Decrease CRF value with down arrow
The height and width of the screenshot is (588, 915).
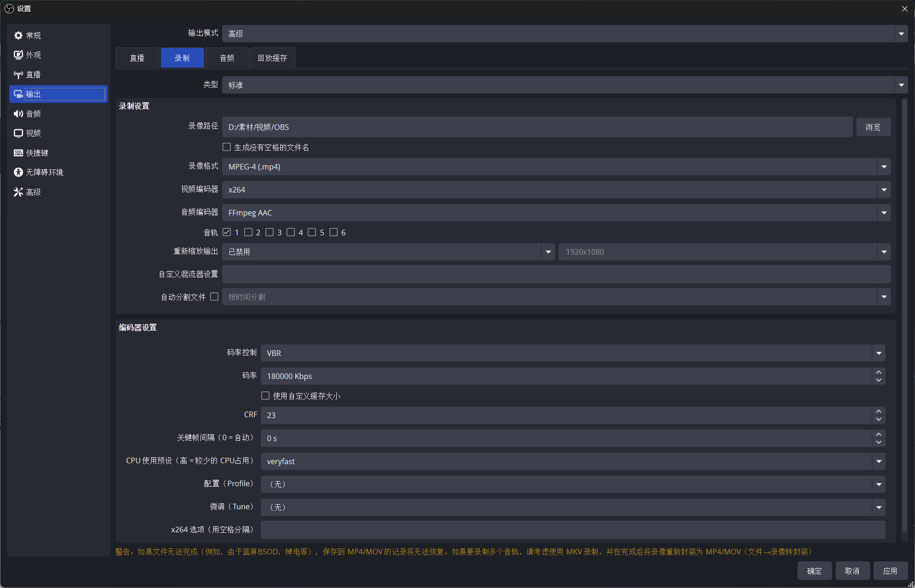tap(879, 419)
